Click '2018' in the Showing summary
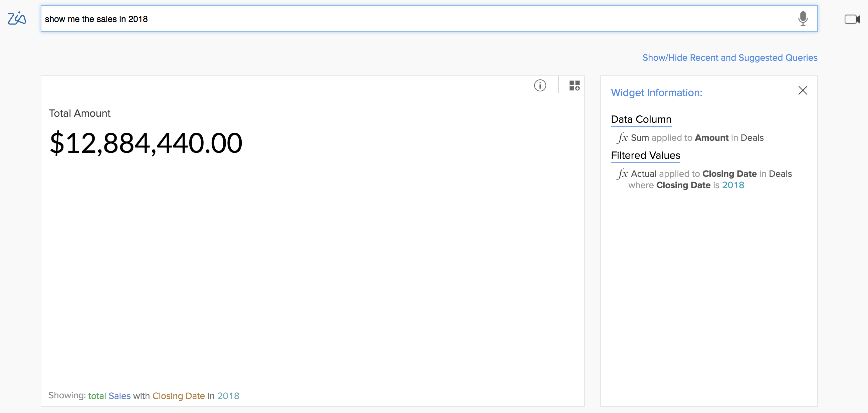The width and height of the screenshot is (868, 413). [228, 396]
